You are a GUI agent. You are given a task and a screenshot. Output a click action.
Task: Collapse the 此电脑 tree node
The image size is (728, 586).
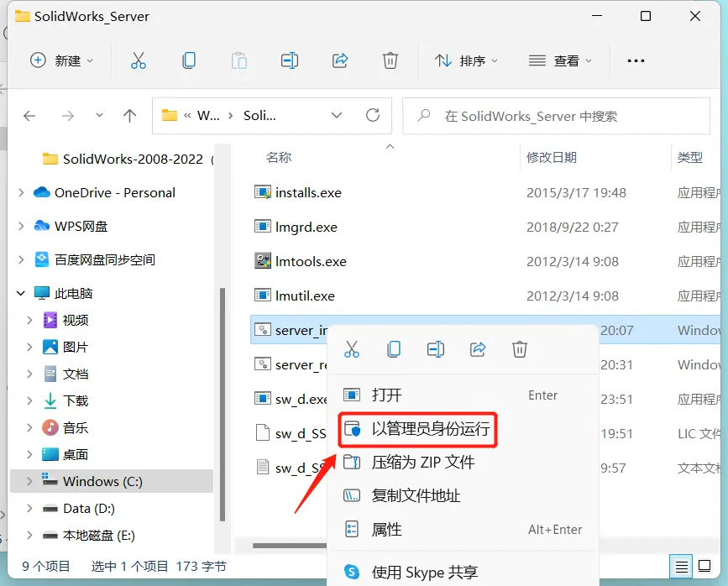click(20, 293)
